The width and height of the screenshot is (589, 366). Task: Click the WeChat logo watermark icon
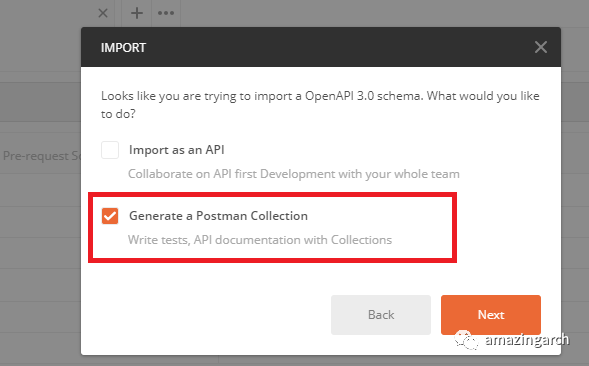[x=466, y=340]
